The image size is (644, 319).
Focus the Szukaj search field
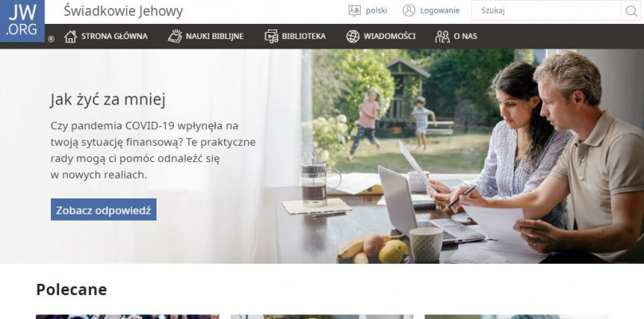[x=547, y=10]
